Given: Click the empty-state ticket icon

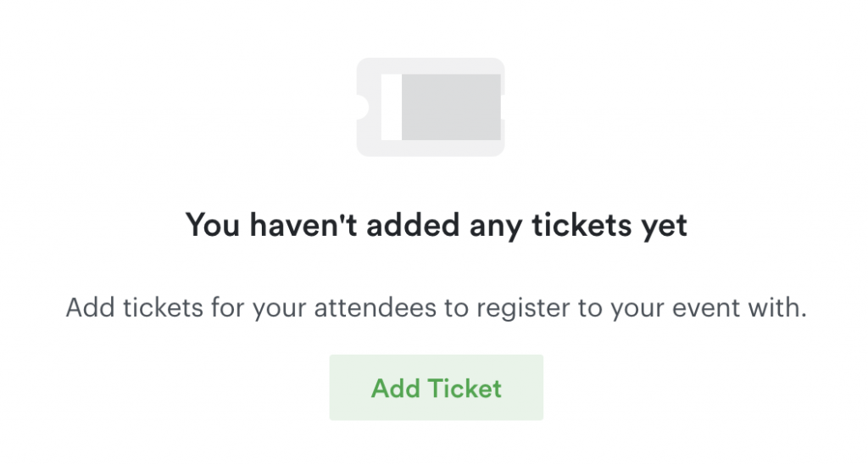Looking at the screenshot, I should coord(431,107).
